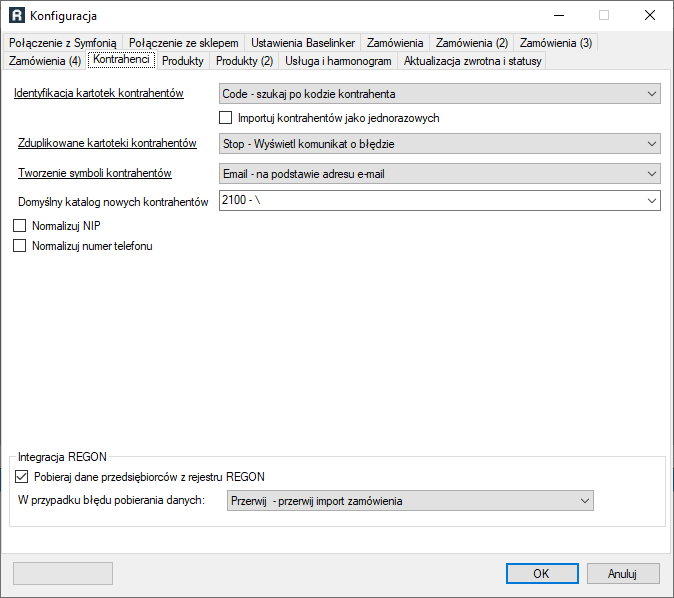Confirm settings with the OK button
This screenshot has width=674, height=598.
click(542, 573)
